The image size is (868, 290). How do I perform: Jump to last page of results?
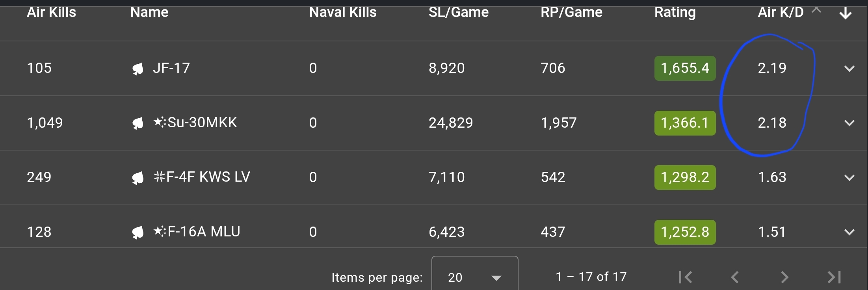(x=834, y=277)
